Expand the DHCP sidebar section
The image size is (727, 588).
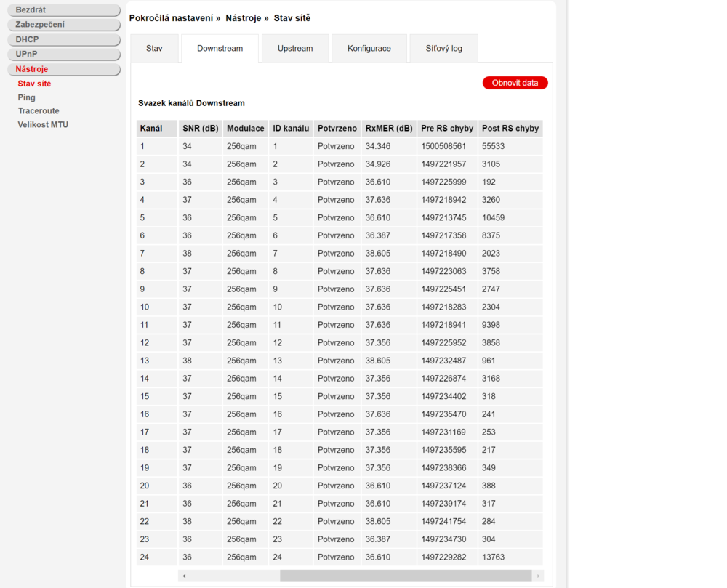(63, 39)
